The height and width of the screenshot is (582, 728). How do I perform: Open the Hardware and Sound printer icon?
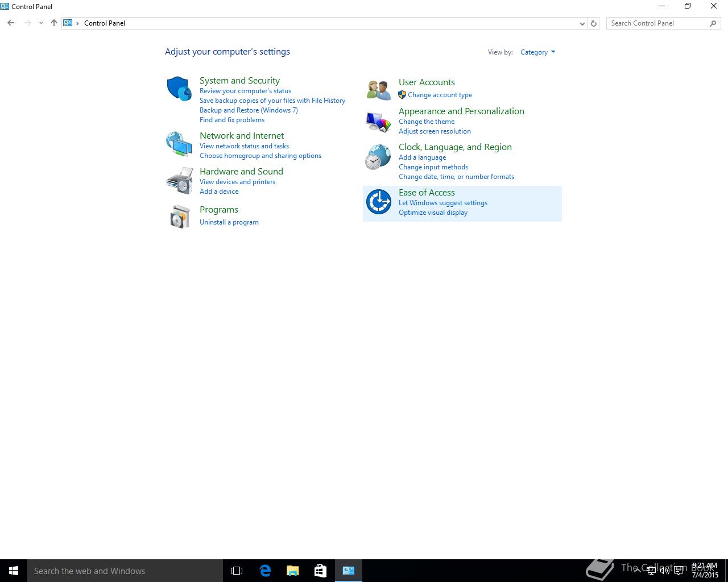179,180
